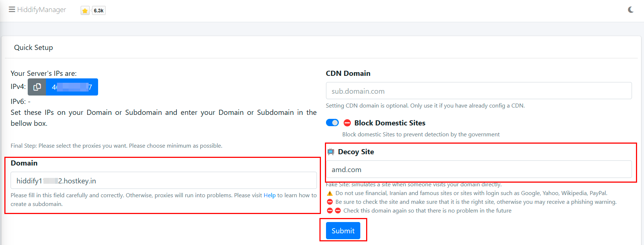644x245 pixels.
Task: Click the Quick Setup card header
Action: tap(34, 48)
